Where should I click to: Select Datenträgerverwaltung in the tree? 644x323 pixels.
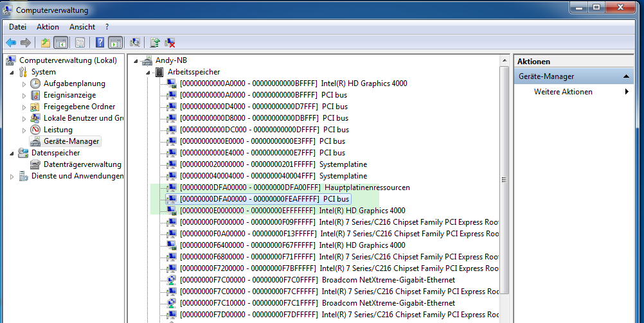82,164
